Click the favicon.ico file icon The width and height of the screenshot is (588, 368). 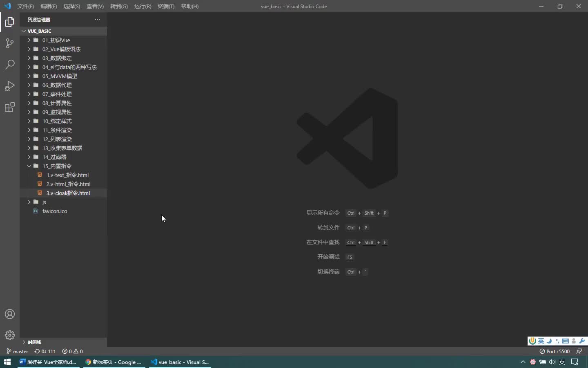pyautogui.click(x=36, y=211)
